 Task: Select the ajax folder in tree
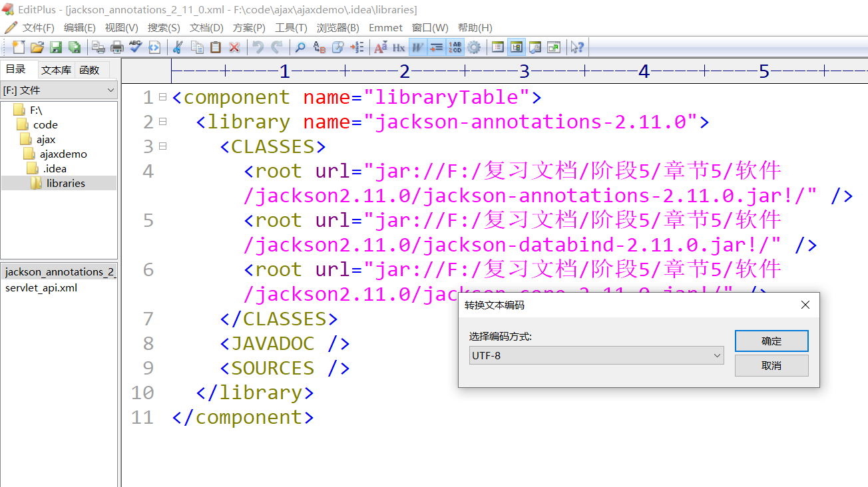(x=38, y=139)
